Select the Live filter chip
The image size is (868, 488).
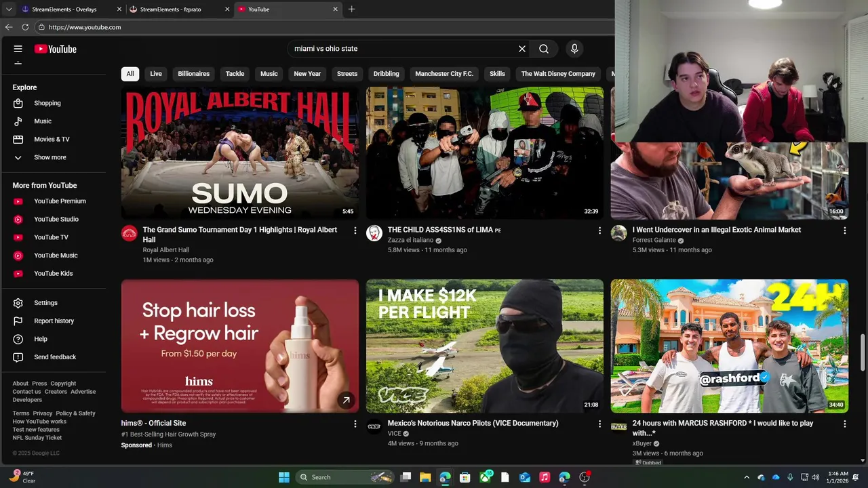156,74
